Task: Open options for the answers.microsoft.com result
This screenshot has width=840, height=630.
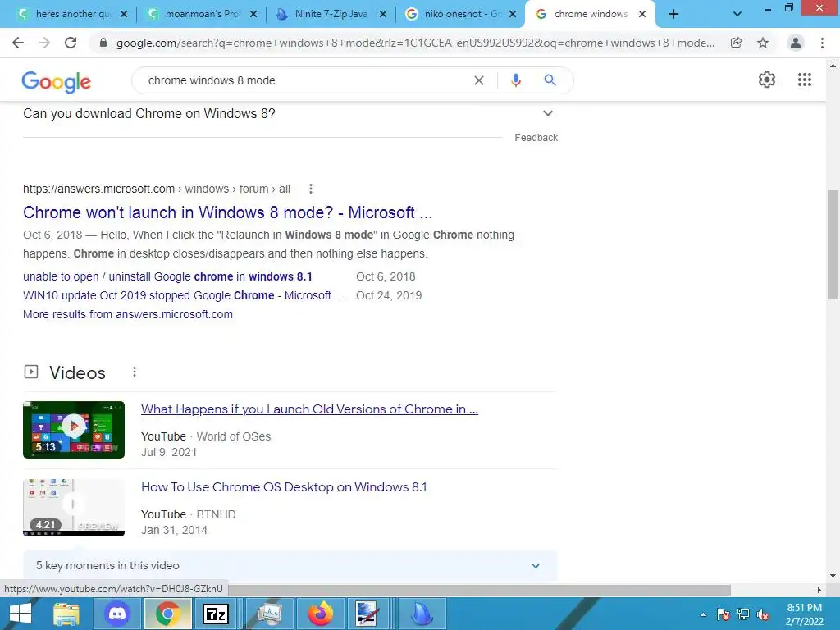Action: click(311, 189)
